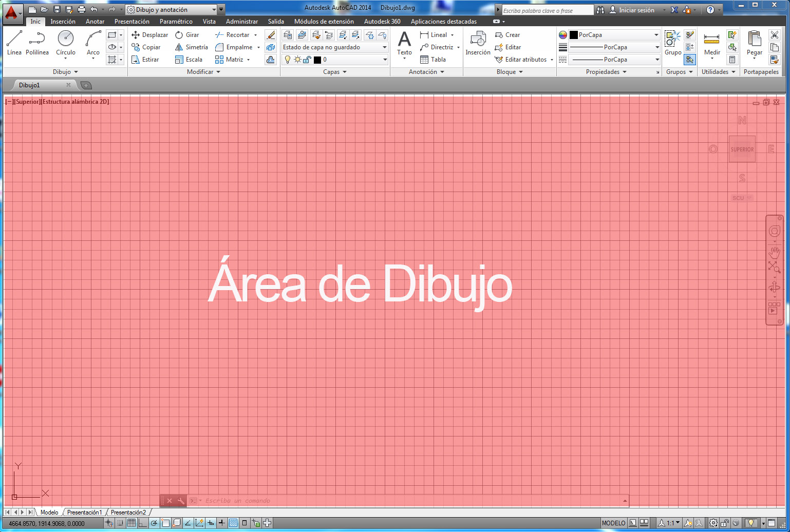Toggle the toolbar lock icon in status bar

click(725, 523)
